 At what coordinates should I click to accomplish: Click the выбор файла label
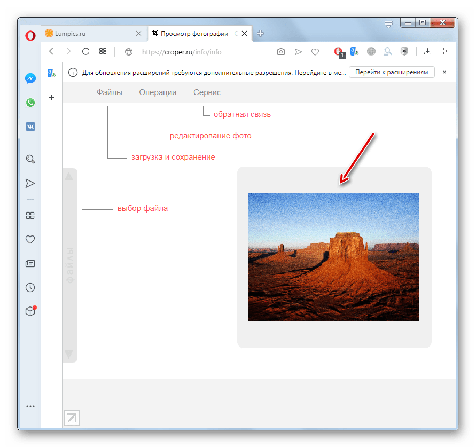coord(143,208)
